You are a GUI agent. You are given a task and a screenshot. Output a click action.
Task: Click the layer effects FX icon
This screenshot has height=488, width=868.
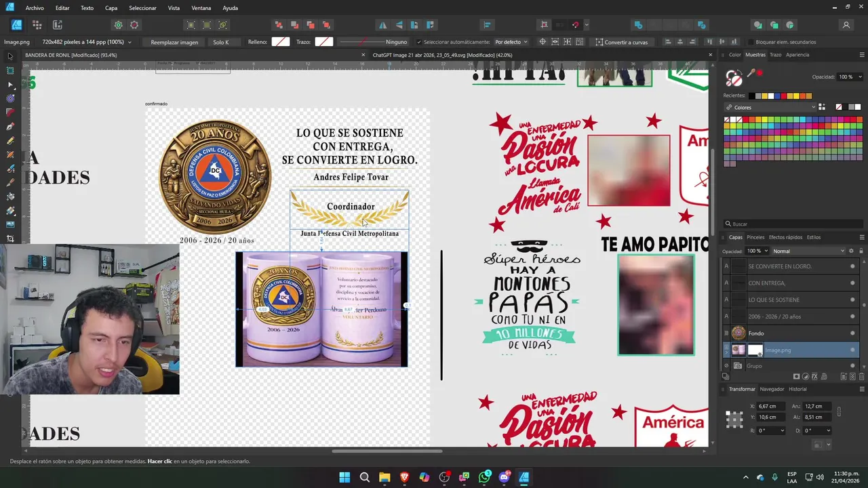tap(814, 376)
